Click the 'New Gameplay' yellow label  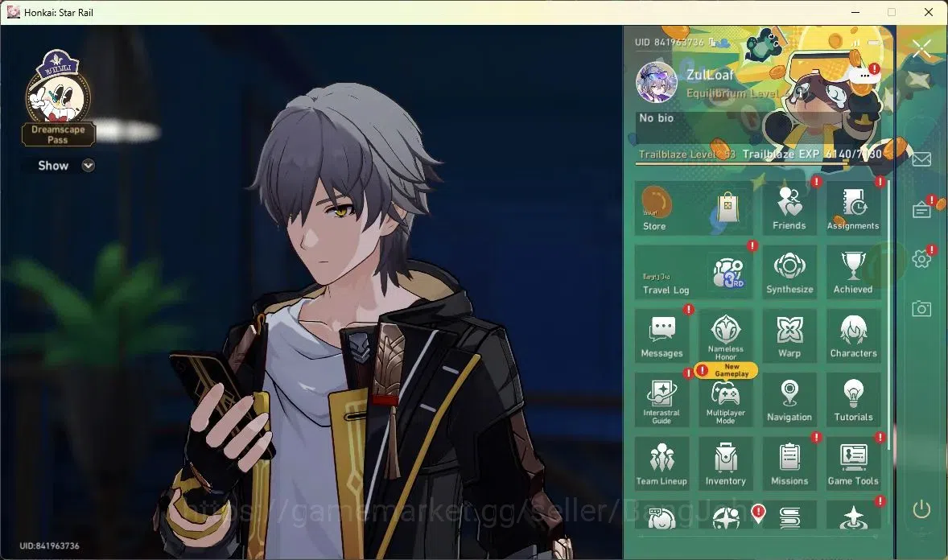coord(727,370)
